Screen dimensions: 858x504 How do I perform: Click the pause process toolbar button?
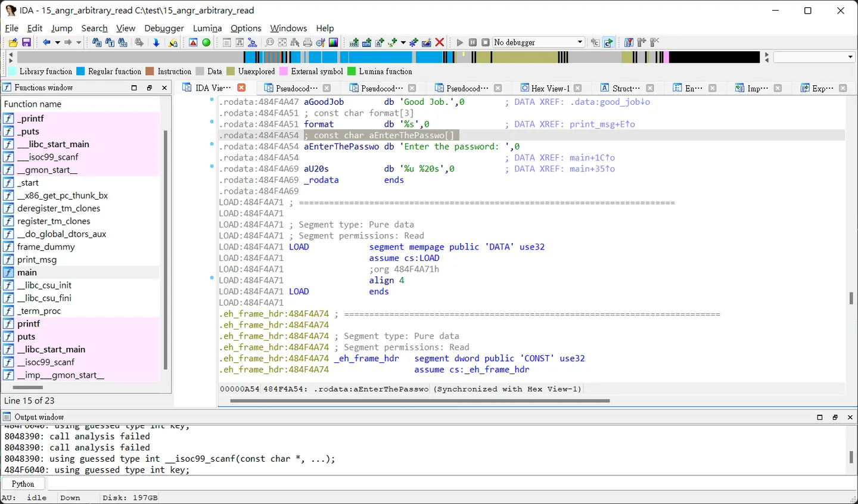472,42
